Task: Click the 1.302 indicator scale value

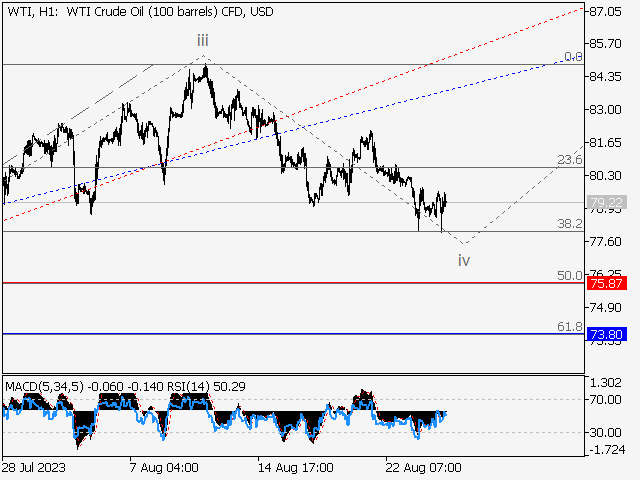Action: (606, 382)
